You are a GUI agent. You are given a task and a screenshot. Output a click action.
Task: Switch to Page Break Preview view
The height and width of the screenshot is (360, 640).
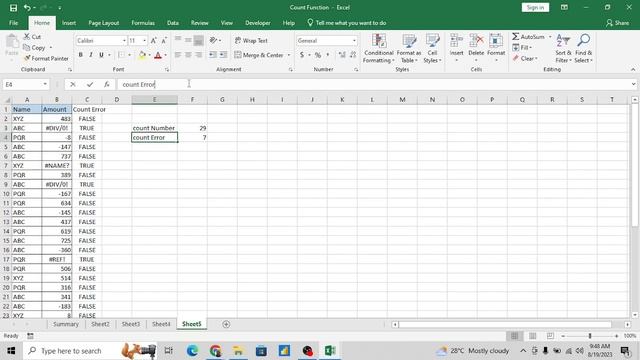550,336
